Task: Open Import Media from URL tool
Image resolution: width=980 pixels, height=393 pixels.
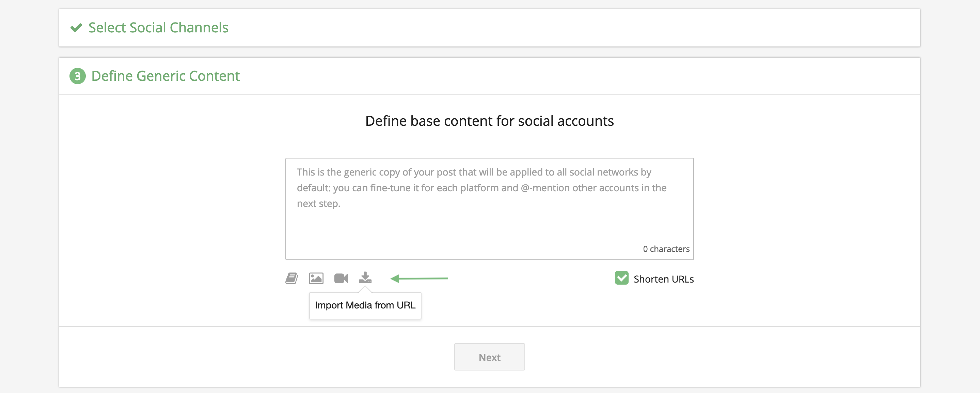Action: point(366,278)
